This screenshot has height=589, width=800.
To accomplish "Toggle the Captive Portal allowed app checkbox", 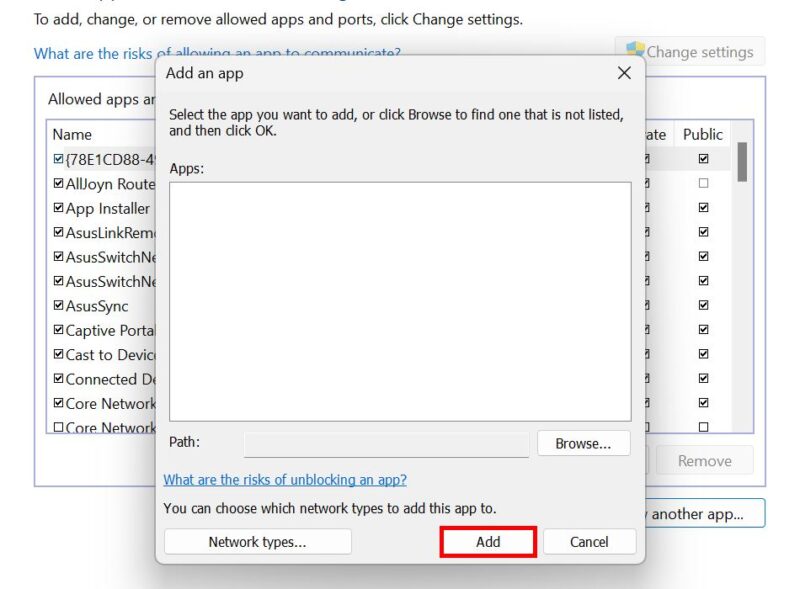I will pyautogui.click(x=58, y=330).
